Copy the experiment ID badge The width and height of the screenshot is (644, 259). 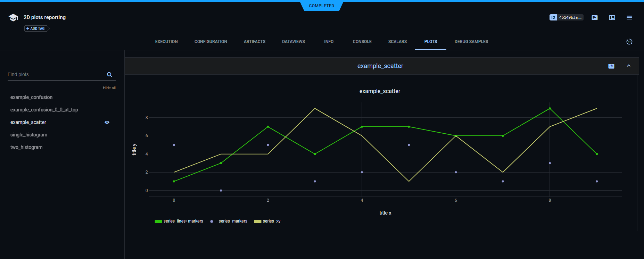[x=566, y=17]
